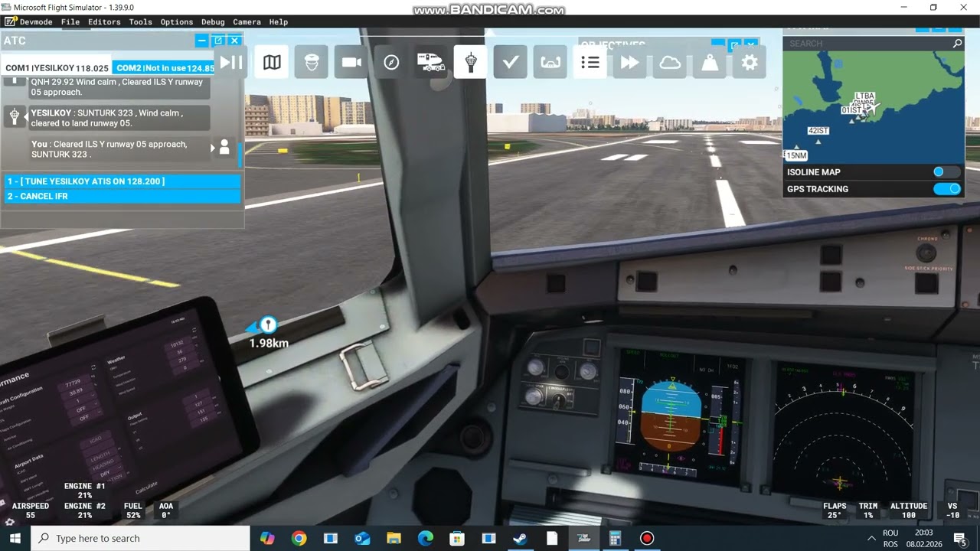
Task: Click the pilot avatar icon in ATC
Action: tap(224, 148)
